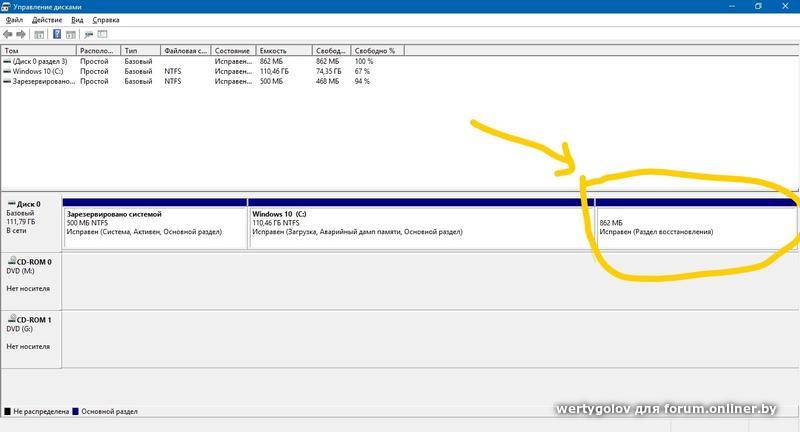Click the NTFS cell in the Зарезервировано row
This screenshot has width=800, height=432.
pyautogui.click(x=172, y=81)
